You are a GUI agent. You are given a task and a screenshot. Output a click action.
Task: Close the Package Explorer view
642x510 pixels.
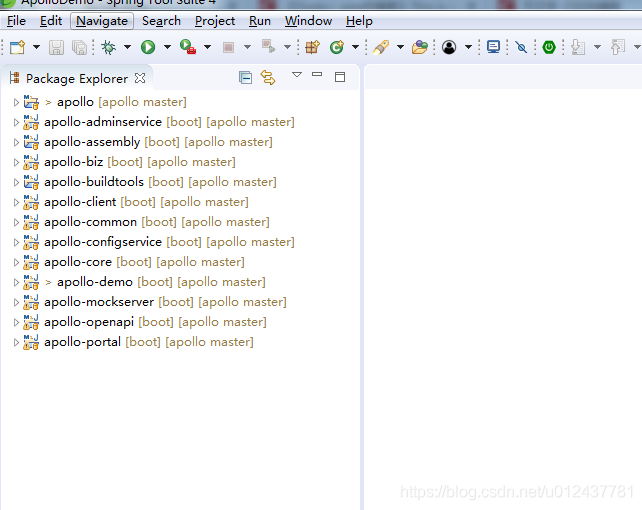[x=140, y=78]
